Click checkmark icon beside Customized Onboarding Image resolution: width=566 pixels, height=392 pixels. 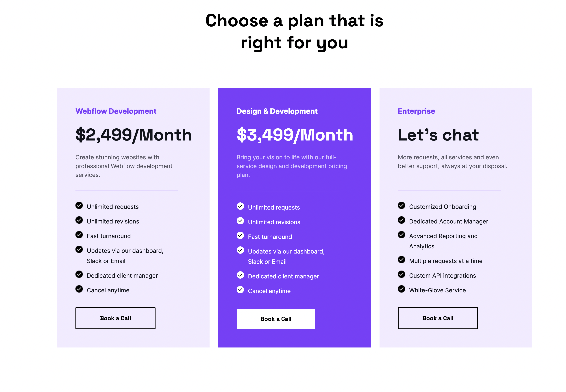point(402,205)
